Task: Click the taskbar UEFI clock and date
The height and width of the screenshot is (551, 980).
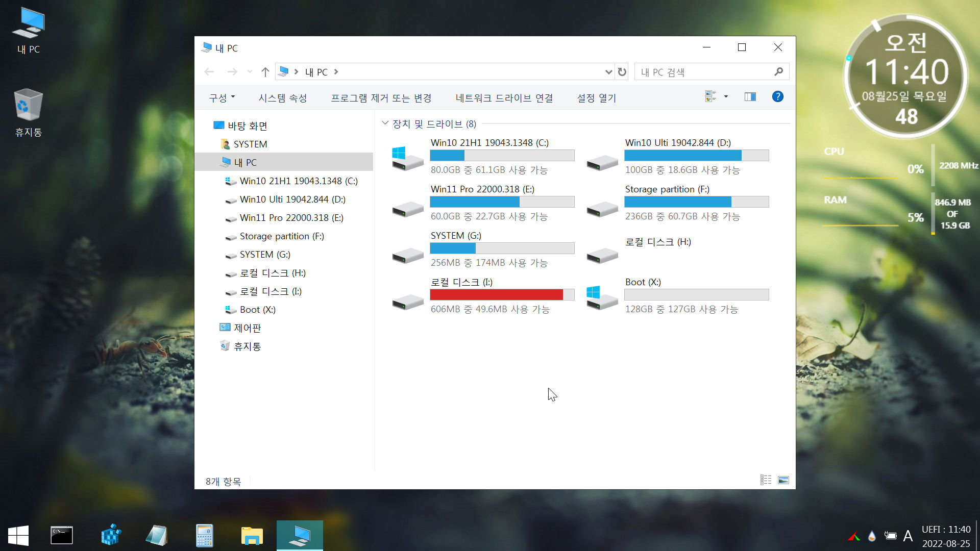Action: (x=946, y=536)
